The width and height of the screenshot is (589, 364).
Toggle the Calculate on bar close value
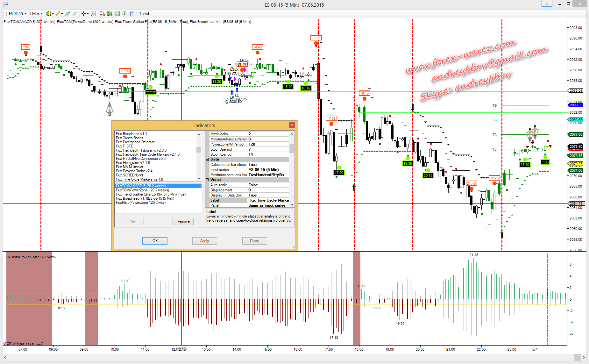coord(268,165)
